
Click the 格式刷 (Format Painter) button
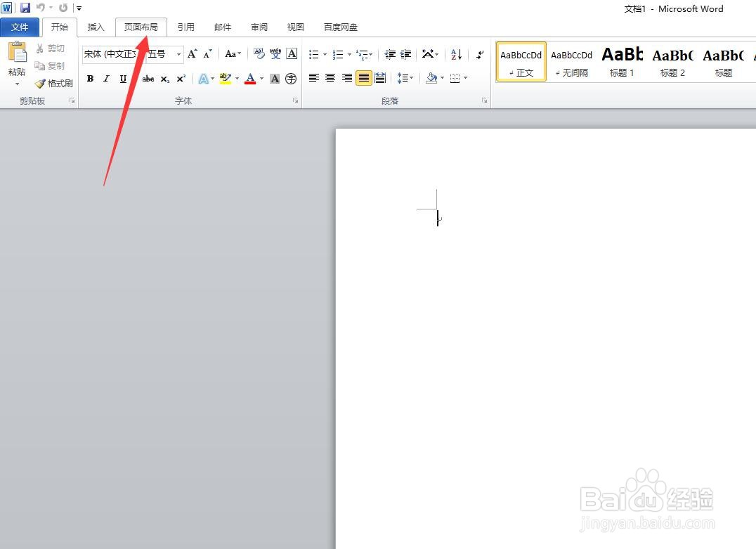point(54,83)
